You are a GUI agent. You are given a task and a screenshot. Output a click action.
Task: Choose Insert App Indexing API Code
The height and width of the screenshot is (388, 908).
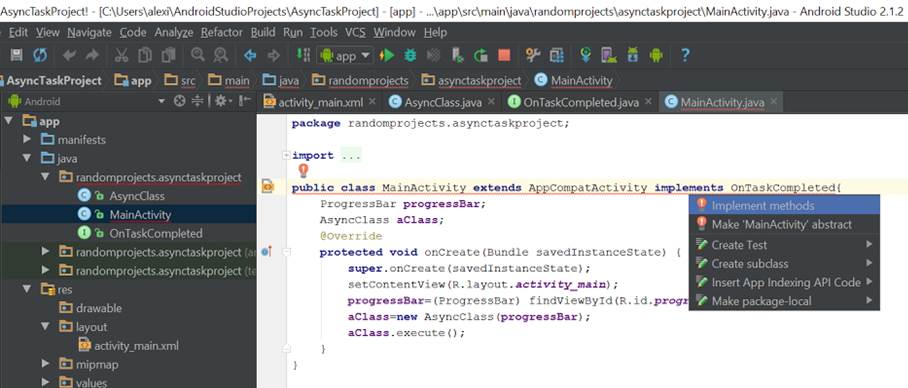[784, 282]
